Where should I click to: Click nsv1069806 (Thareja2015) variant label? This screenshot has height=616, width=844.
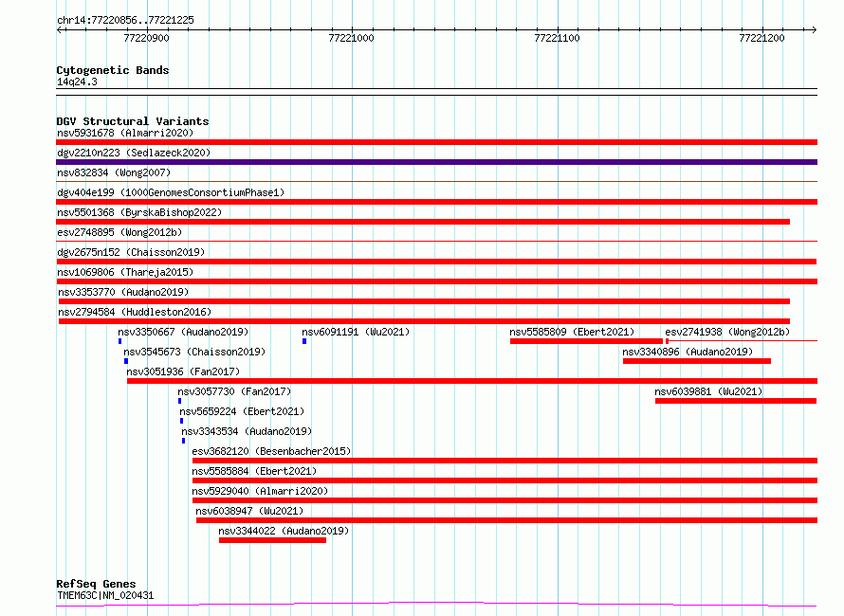[x=125, y=272]
